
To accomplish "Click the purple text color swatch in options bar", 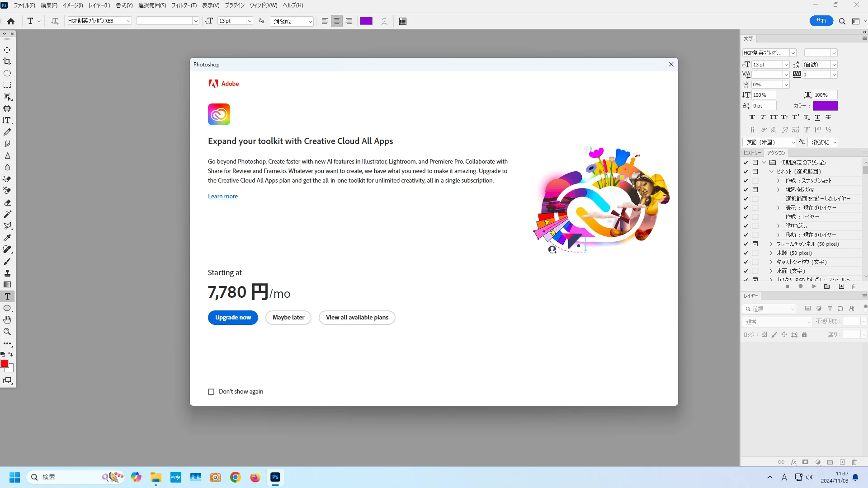I will 366,21.
